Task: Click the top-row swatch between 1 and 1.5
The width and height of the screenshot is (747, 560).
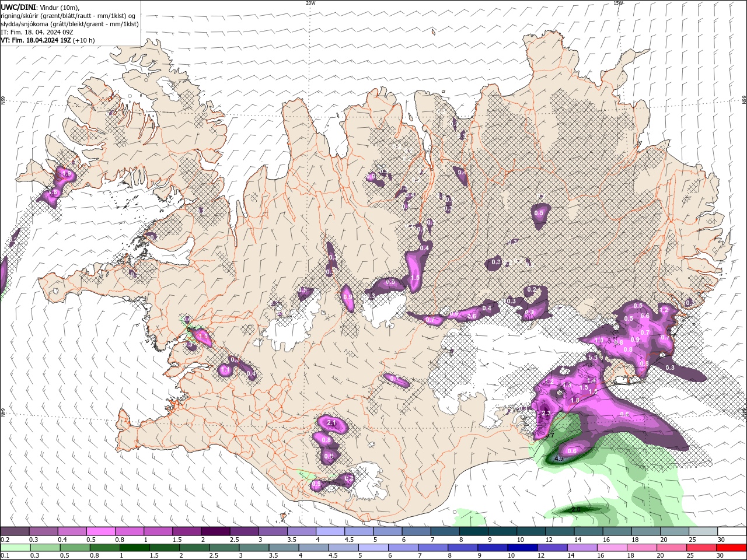Action: click(x=158, y=531)
